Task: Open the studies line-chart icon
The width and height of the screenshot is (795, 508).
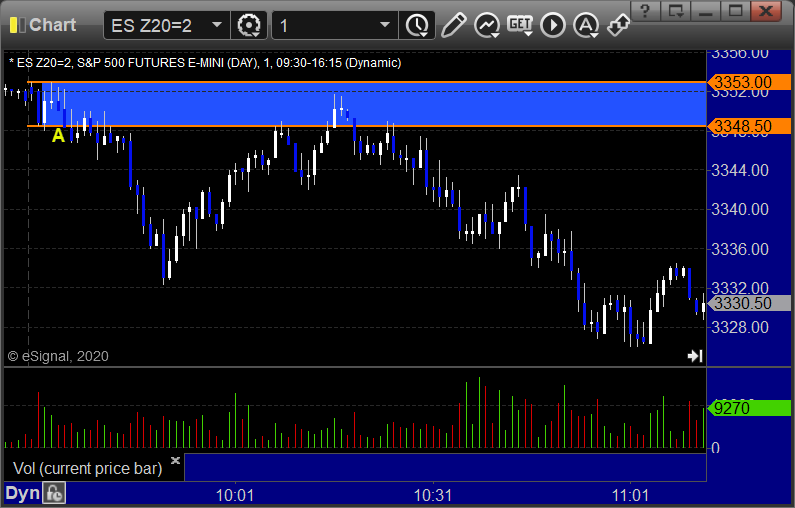Action: tap(487, 25)
